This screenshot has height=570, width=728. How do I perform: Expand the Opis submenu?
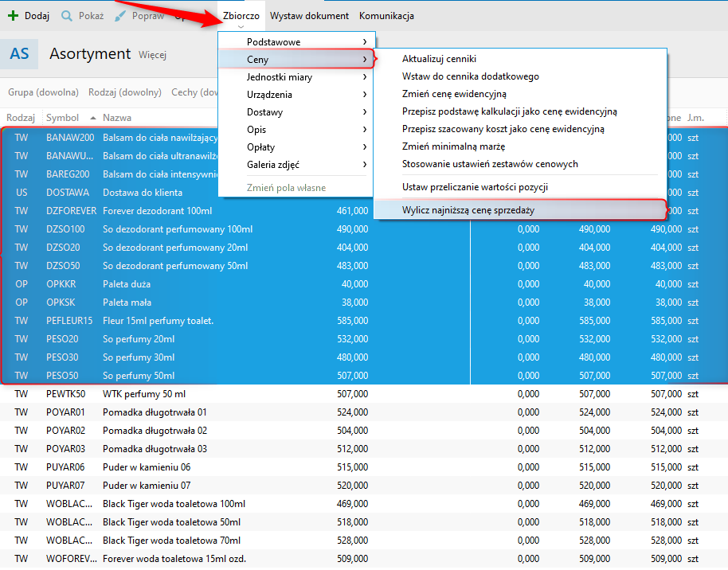296,130
